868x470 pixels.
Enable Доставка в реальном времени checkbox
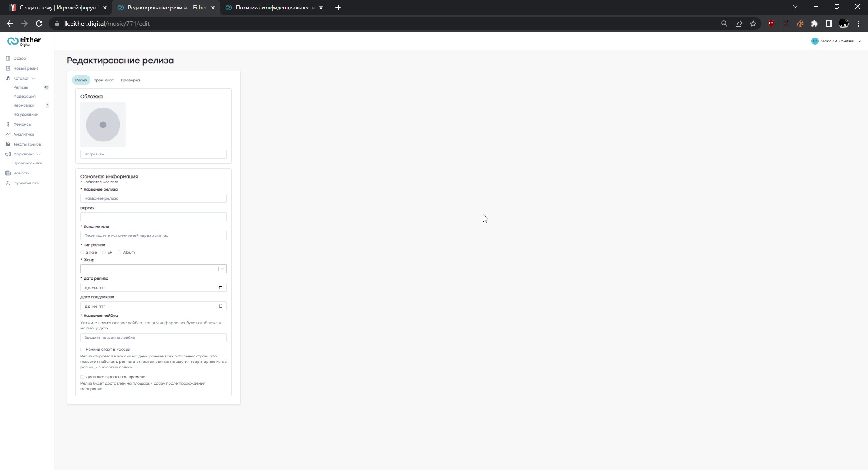point(82,377)
